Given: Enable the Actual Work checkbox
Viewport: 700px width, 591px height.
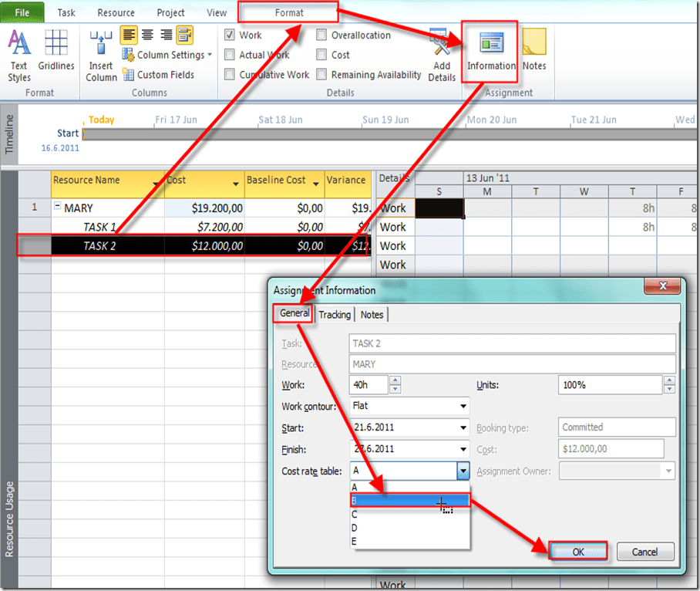Looking at the screenshot, I should pyautogui.click(x=230, y=56).
